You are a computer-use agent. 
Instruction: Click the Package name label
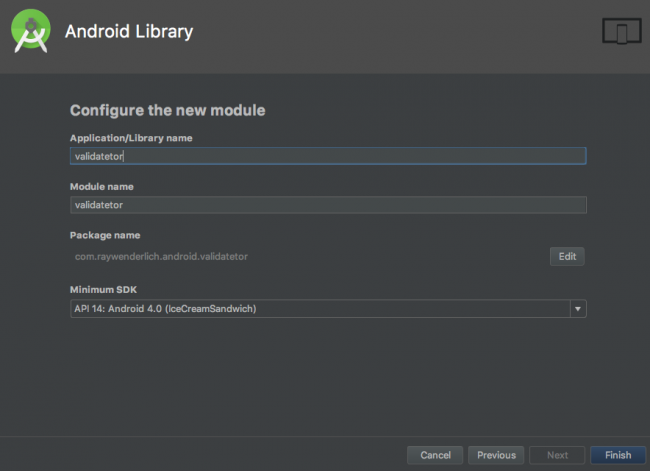(105, 235)
